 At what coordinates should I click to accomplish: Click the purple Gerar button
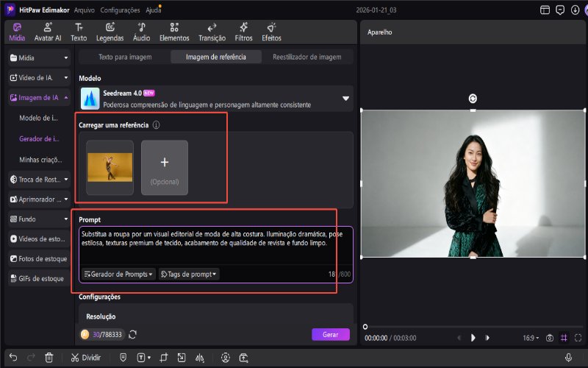330,334
